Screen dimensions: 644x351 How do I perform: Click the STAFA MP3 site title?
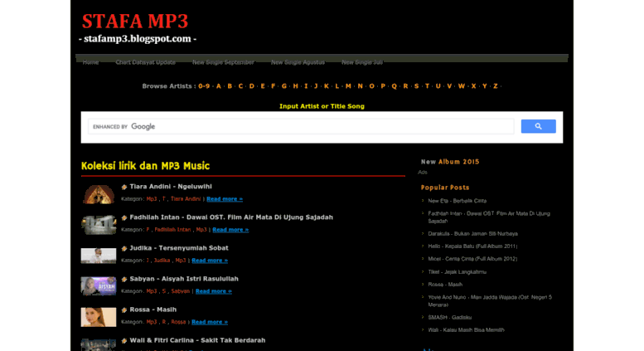tap(135, 22)
